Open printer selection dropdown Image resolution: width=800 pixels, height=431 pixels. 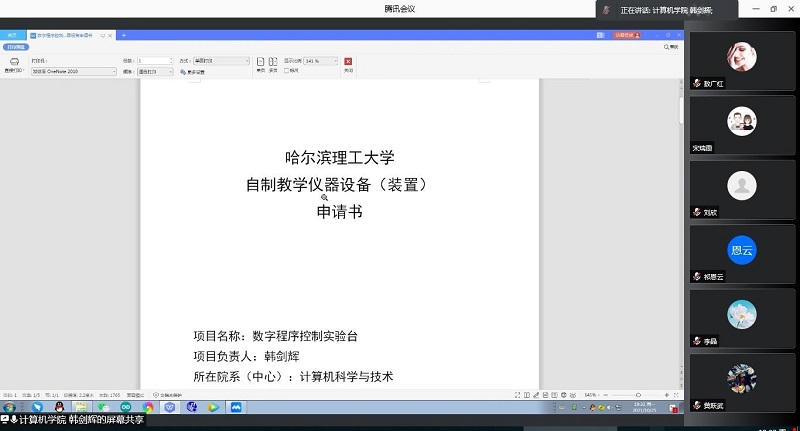74,72
